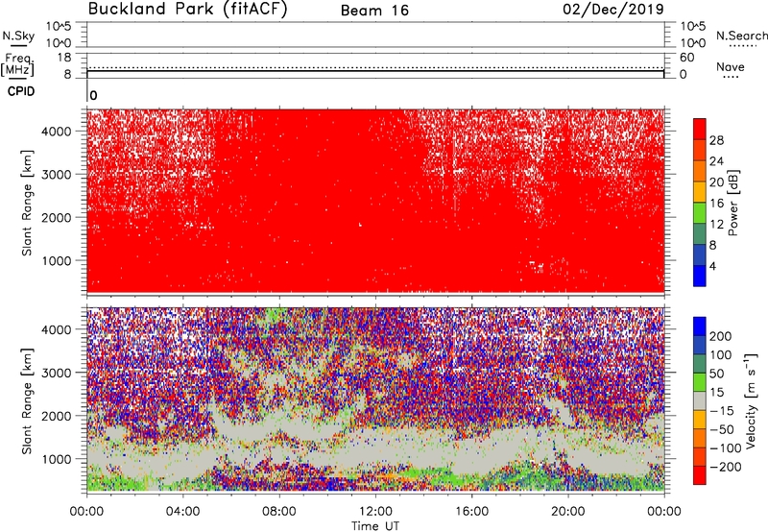Click the Power [dB] colorbar title
The height and width of the screenshot is (532, 768).
(x=732, y=203)
